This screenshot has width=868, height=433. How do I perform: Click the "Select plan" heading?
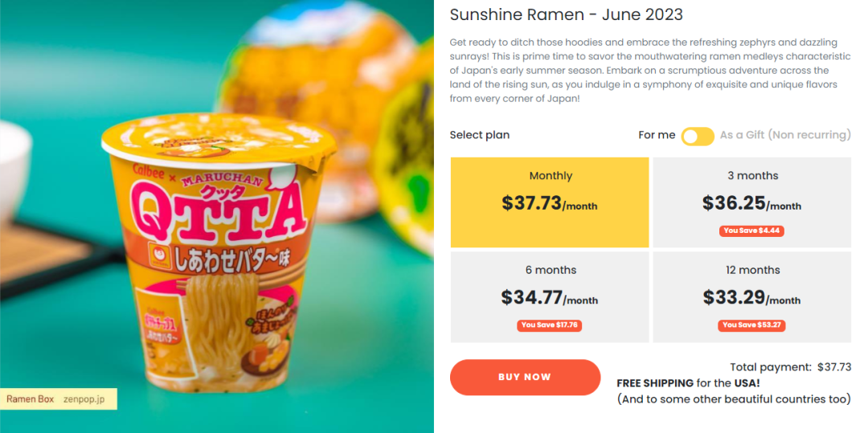click(x=479, y=135)
